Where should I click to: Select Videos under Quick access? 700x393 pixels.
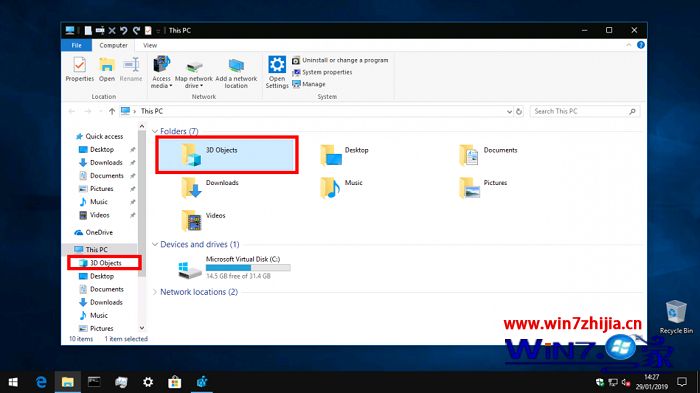pyautogui.click(x=94, y=215)
